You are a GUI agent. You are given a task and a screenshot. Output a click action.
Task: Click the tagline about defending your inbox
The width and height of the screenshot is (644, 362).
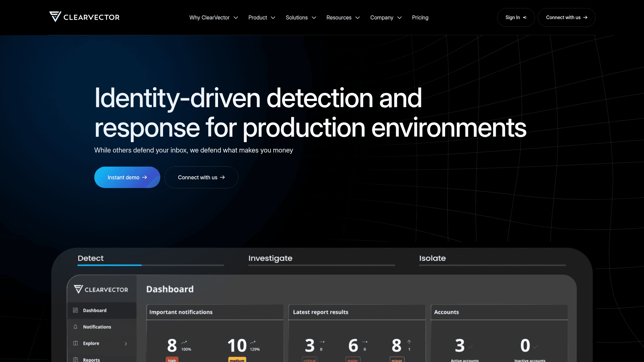[x=194, y=150]
